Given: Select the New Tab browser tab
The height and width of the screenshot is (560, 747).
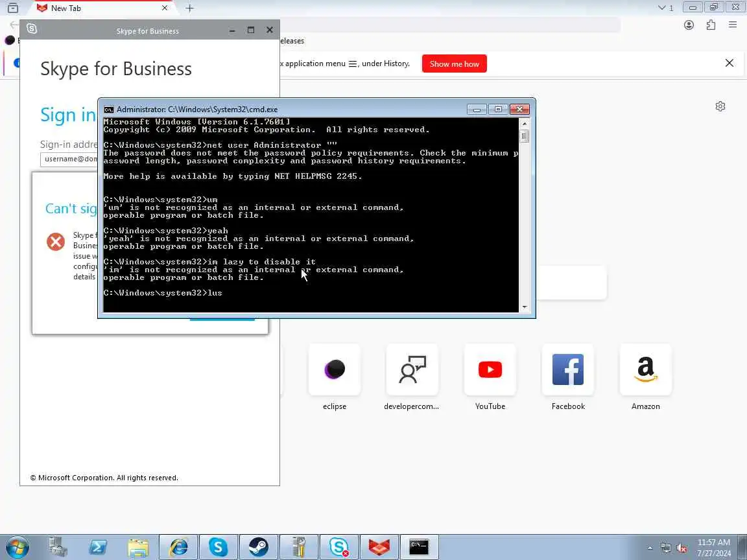Looking at the screenshot, I should pyautogui.click(x=102, y=8).
